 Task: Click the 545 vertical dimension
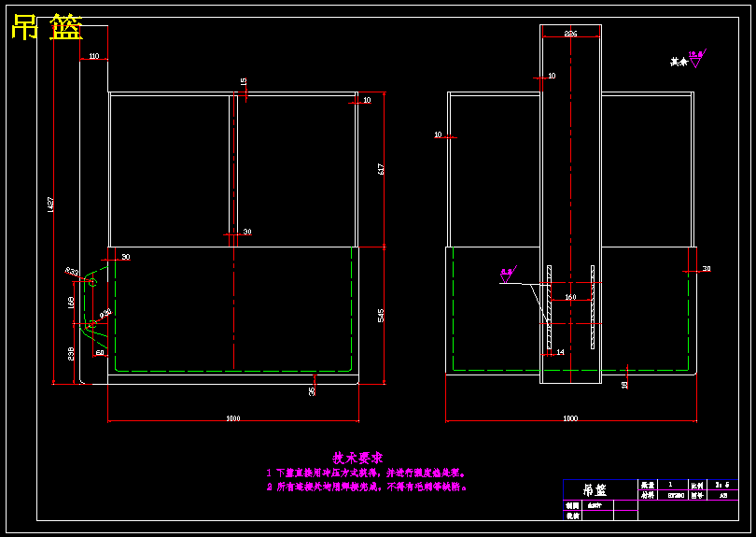point(381,316)
